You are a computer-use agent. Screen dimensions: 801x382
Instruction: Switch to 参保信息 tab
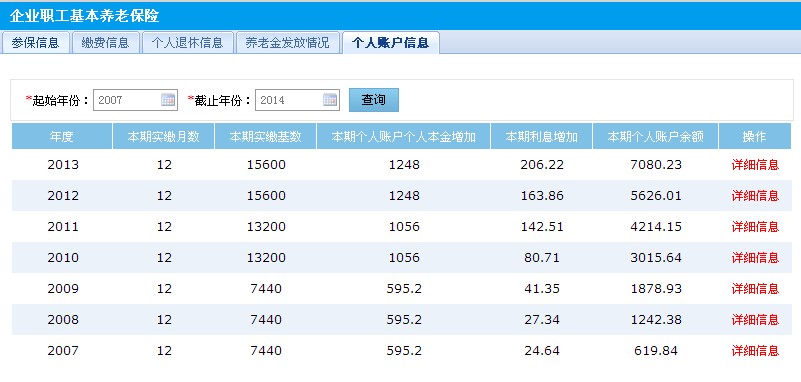point(35,42)
